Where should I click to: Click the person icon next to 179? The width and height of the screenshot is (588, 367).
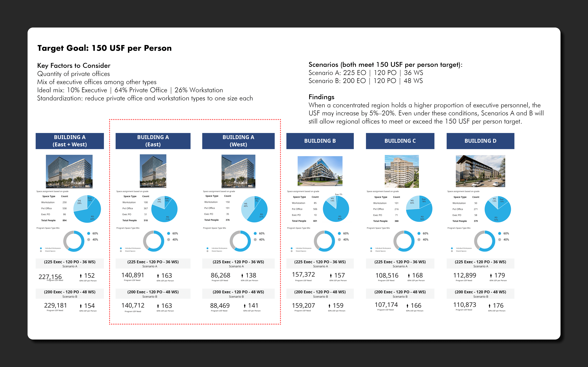tap(491, 276)
